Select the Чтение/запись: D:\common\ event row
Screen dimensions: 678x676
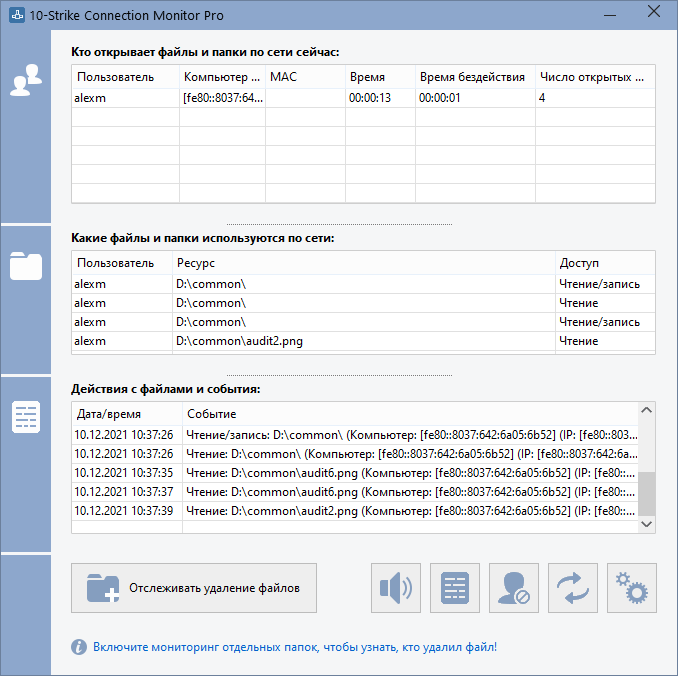[355, 435]
